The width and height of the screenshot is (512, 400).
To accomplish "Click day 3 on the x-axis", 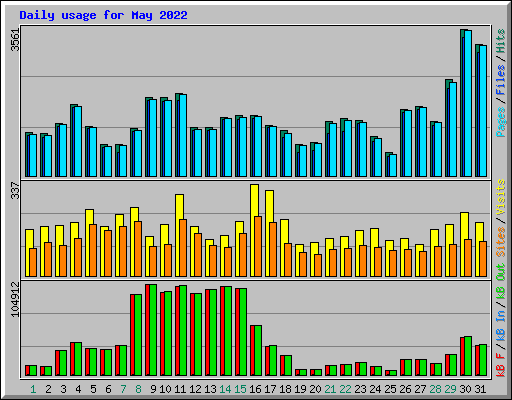I will point(63,389).
